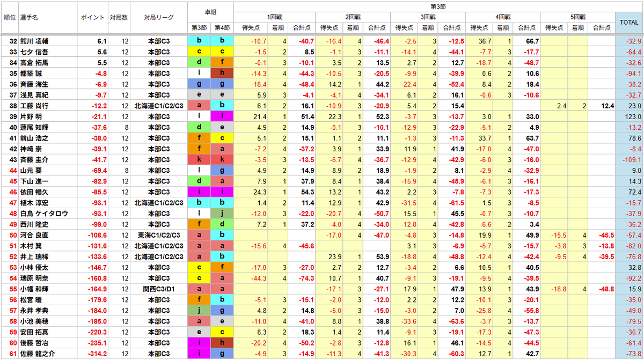Image resolution: width=644 pixels, height=360 pixels.
Task: Click player name 後藤 哲治
Action: [x=34, y=343]
